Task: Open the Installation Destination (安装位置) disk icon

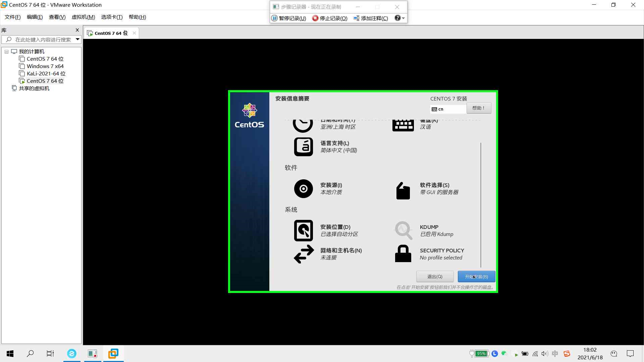Action: tap(304, 231)
